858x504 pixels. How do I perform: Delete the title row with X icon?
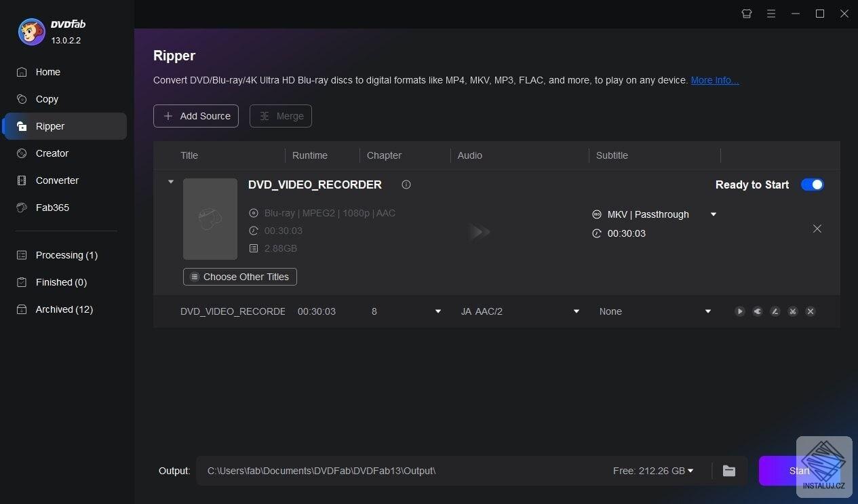pos(811,311)
